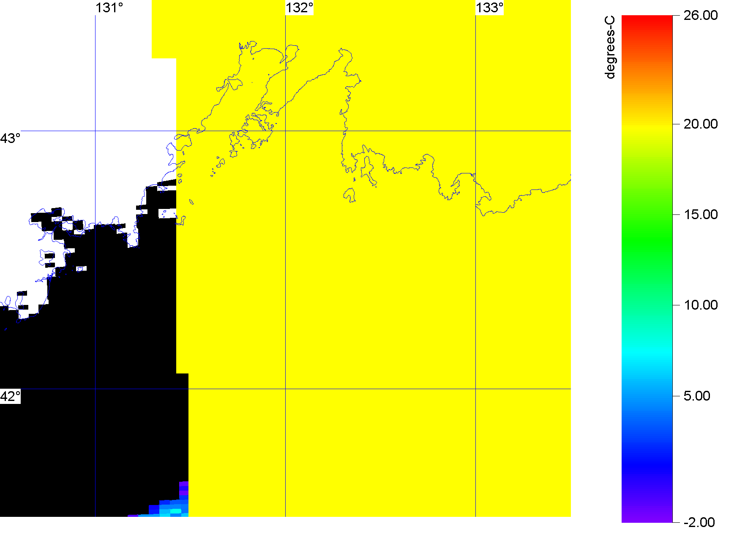Click the 20.00 colorbar value
This screenshot has height=538, width=756.
tap(701, 124)
